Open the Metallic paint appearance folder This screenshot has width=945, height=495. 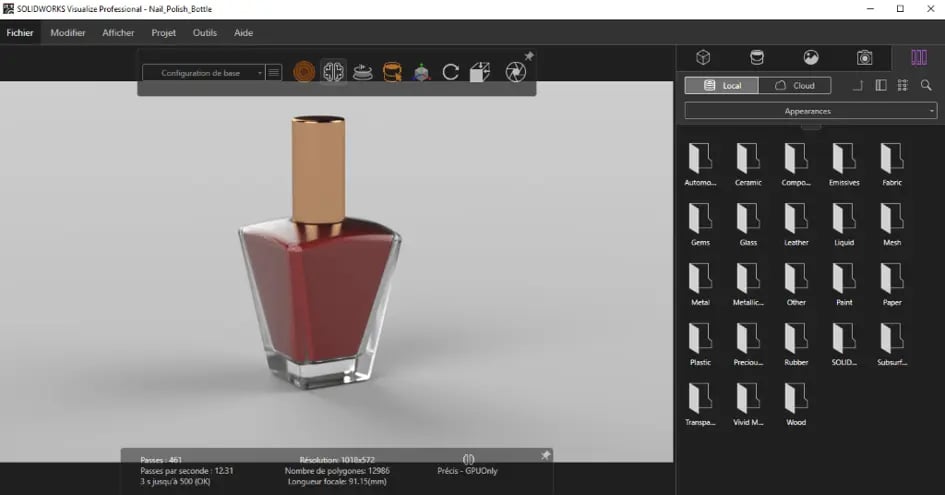tap(748, 284)
